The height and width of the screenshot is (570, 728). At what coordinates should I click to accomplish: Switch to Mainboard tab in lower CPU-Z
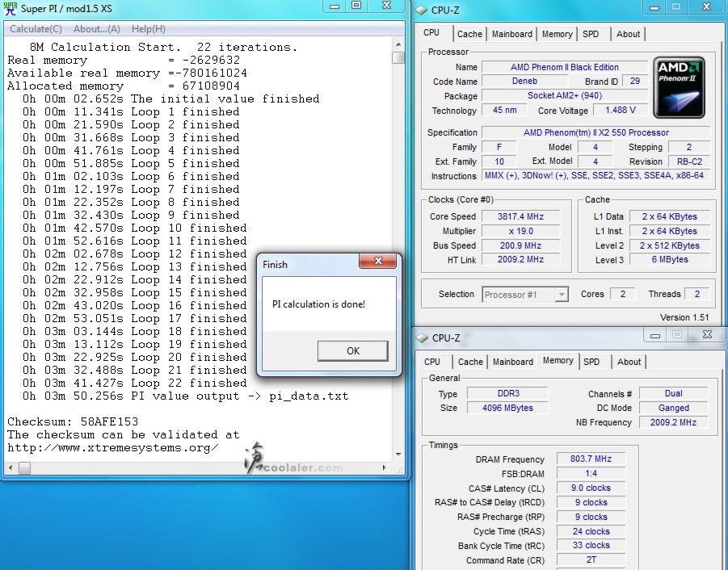tap(512, 362)
